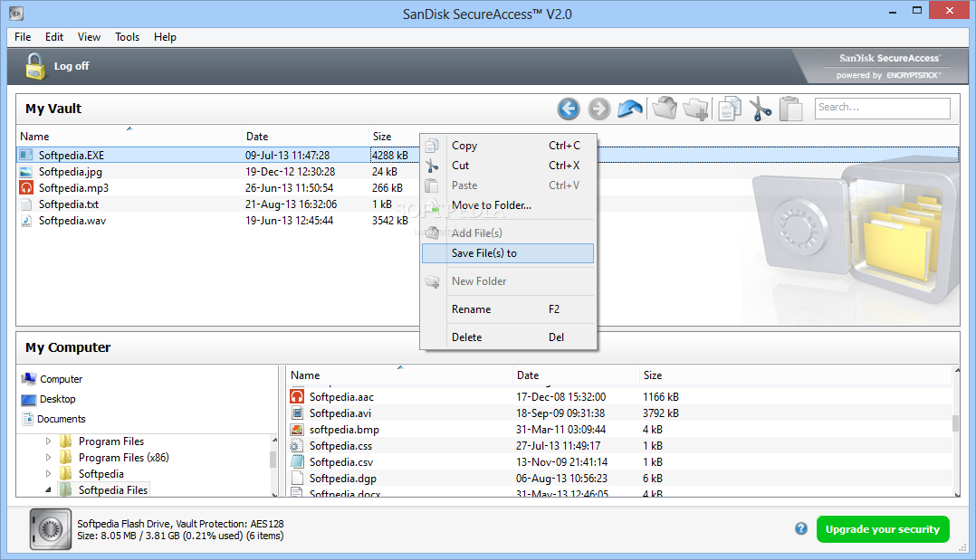Image resolution: width=976 pixels, height=560 pixels.
Task: Click the Desktop icon in tree
Action: tap(29, 399)
